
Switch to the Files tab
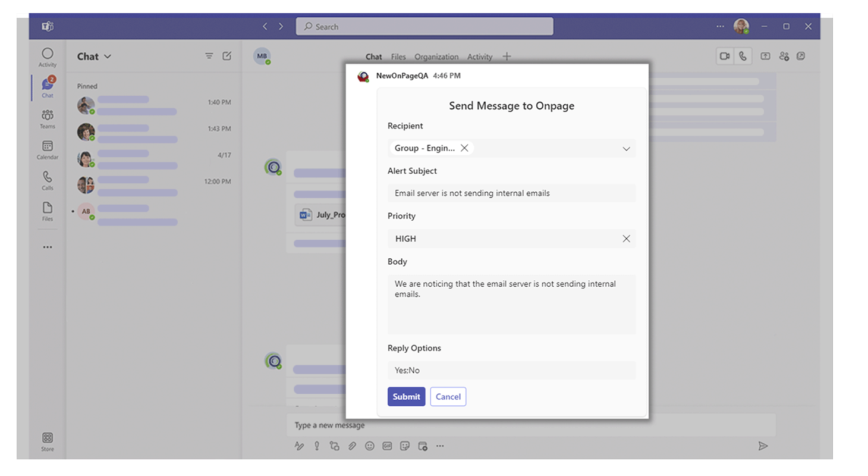coord(398,57)
